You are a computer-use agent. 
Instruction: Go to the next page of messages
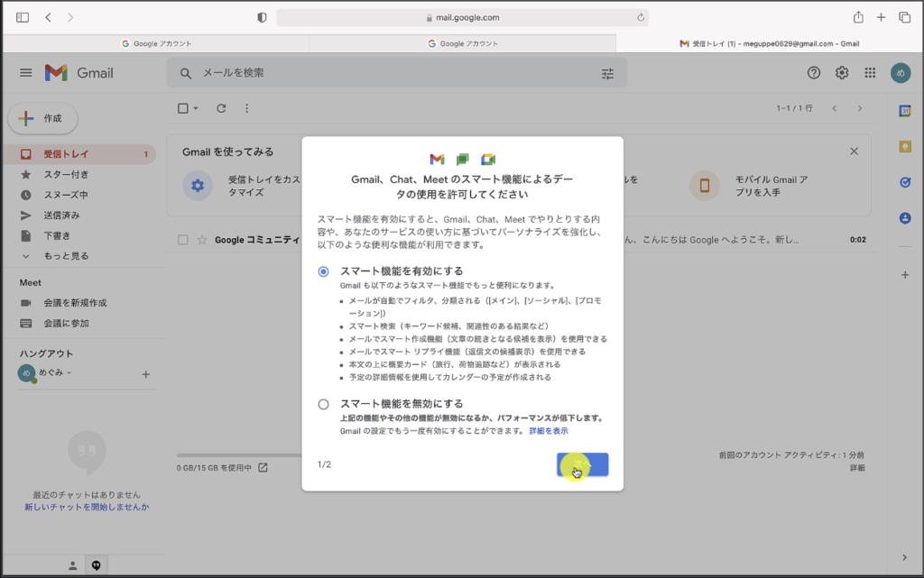(x=860, y=108)
